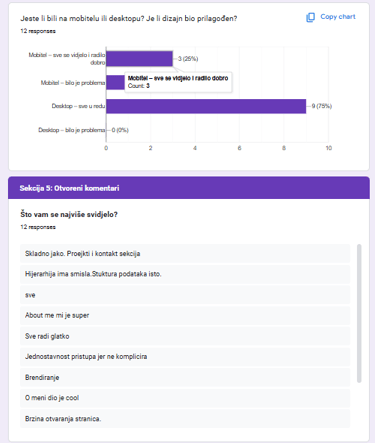Click the Copy chart text link
Image resolution: width=375 pixels, height=443 pixels.
tap(338, 17)
